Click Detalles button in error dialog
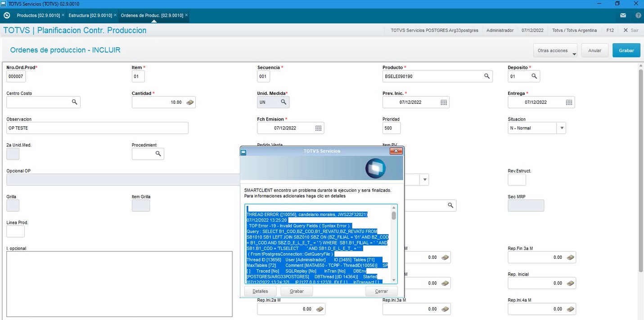 tap(260, 291)
